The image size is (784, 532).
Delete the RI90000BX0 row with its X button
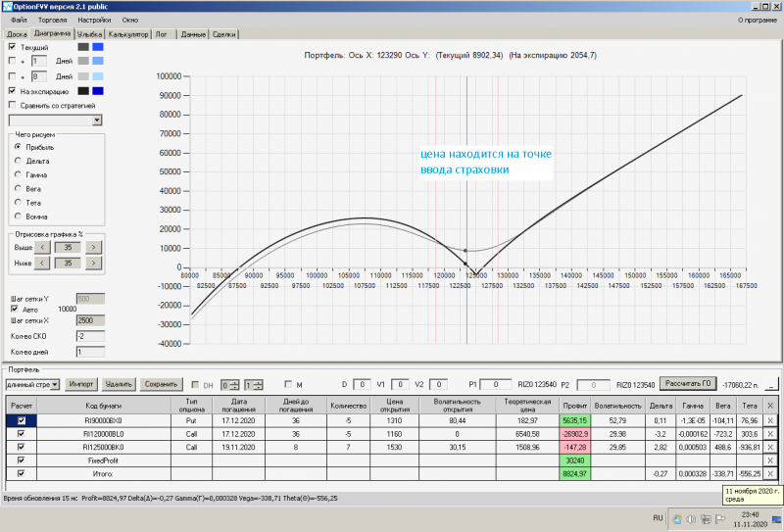pyautogui.click(x=770, y=420)
